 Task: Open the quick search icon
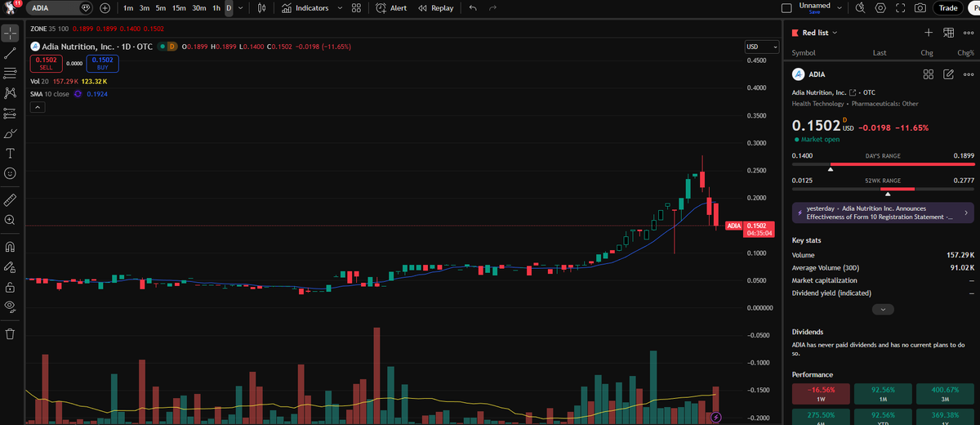[861, 8]
